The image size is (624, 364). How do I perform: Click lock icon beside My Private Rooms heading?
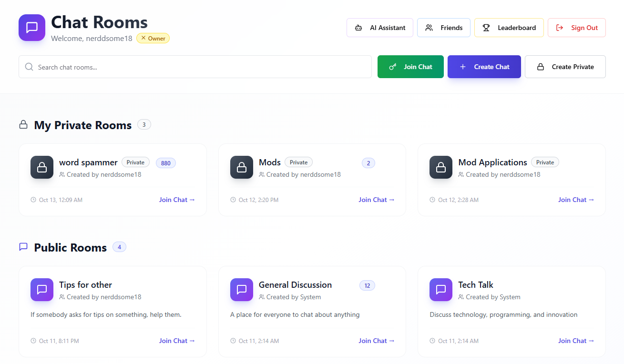(x=23, y=125)
